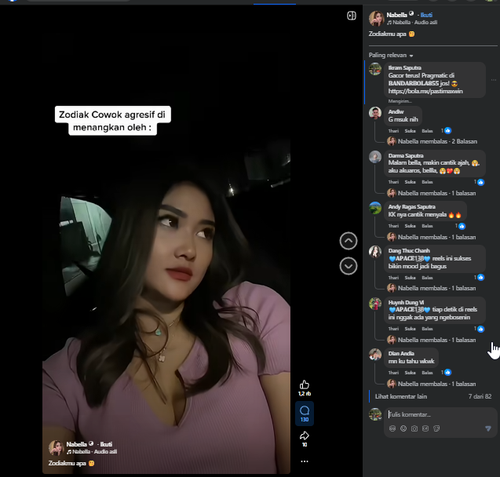This screenshot has width=500, height=477.
Task: Like the reel with thumbs-up icon
Action: (x=304, y=385)
